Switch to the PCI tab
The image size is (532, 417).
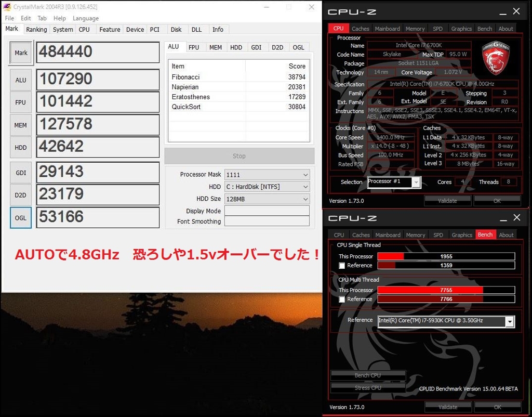[155, 30]
